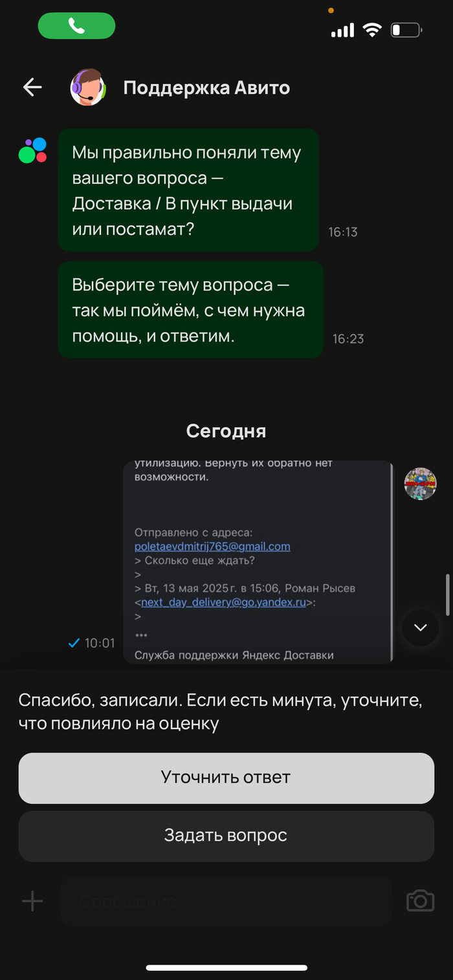Open the camera icon beside message field
This screenshot has width=453, height=980.
[x=420, y=900]
